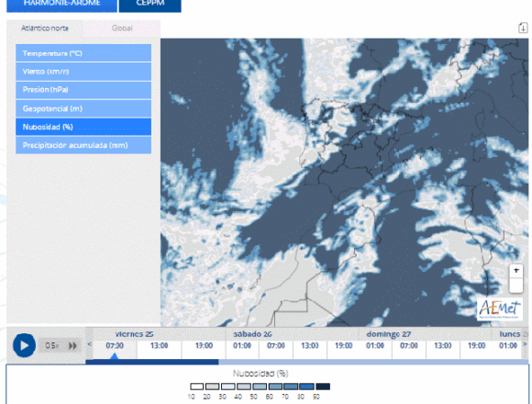Choose the HARMONIE-AROME model
The image size is (532, 404).
(61, 4)
